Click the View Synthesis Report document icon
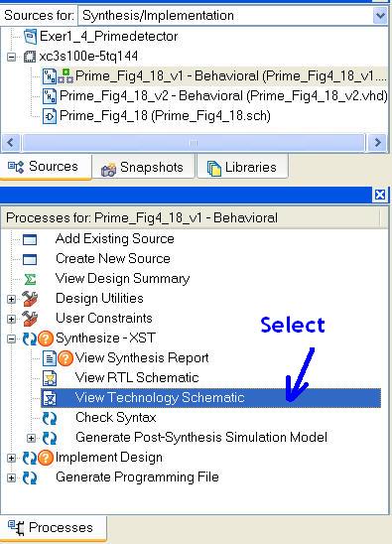The image size is (392, 544). coord(50,358)
